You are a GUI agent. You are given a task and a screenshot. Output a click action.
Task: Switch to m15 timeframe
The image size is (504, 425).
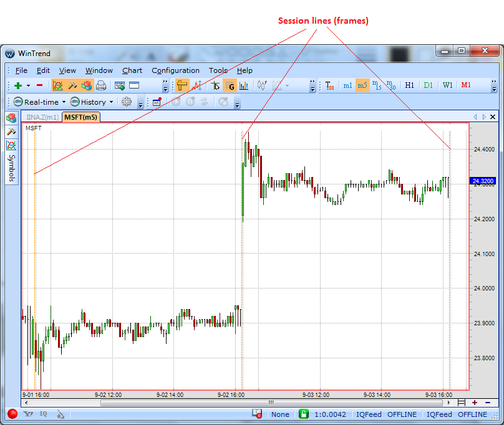[377, 85]
